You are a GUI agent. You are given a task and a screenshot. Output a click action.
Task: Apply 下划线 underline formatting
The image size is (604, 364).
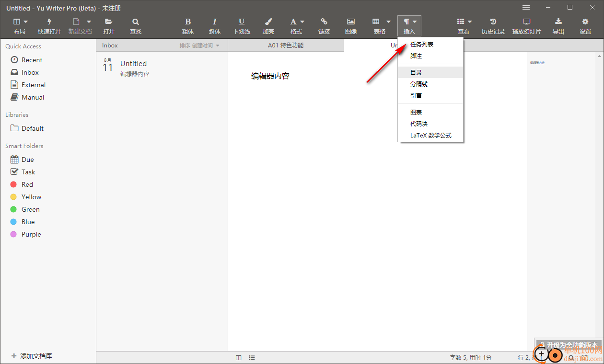[x=242, y=26]
